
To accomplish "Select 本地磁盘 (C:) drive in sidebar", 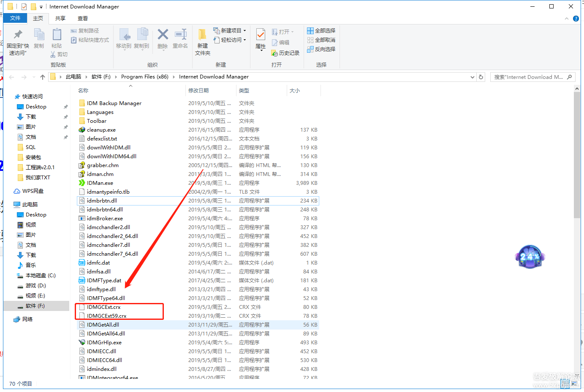I will [x=41, y=276].
